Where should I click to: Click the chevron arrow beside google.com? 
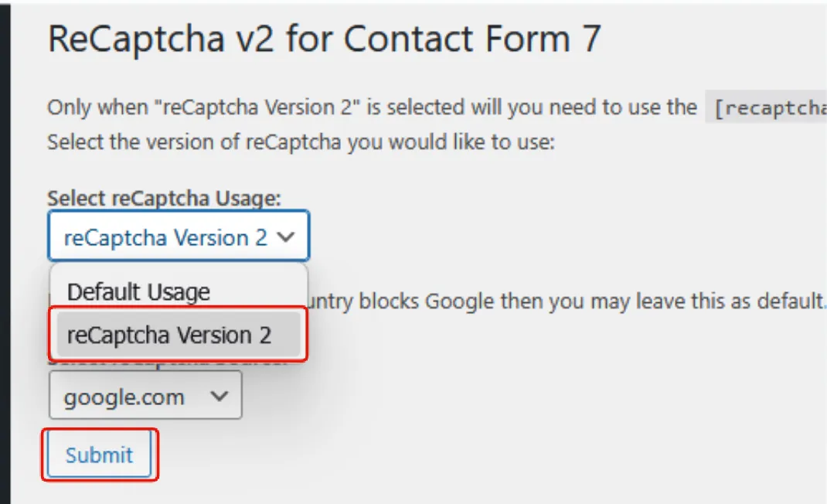tap(220, 396)
